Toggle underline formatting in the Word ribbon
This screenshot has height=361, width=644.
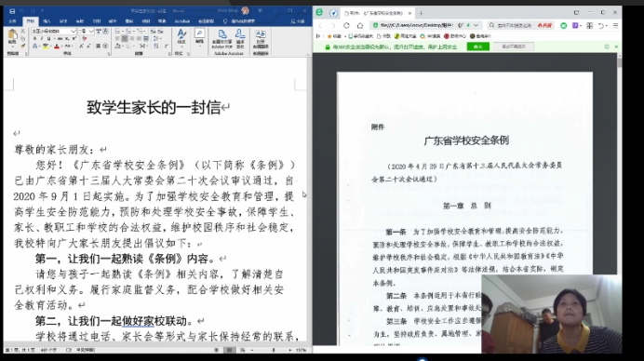[49, 38]
